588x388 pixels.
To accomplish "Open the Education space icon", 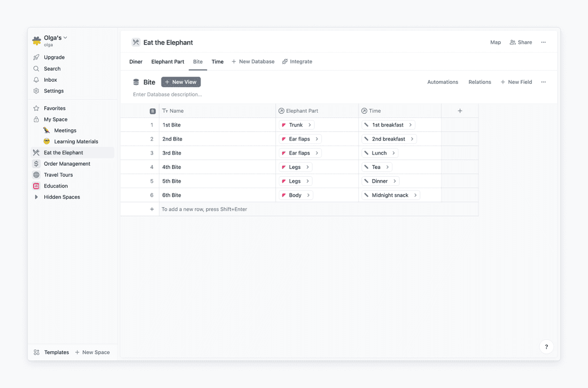I will [36, 185].
